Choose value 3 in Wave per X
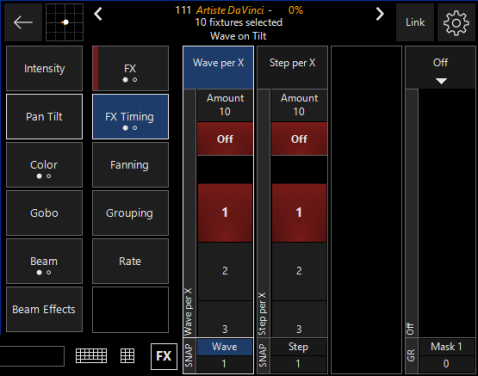This screenshot has height=376, width=478. pos(225,319)
